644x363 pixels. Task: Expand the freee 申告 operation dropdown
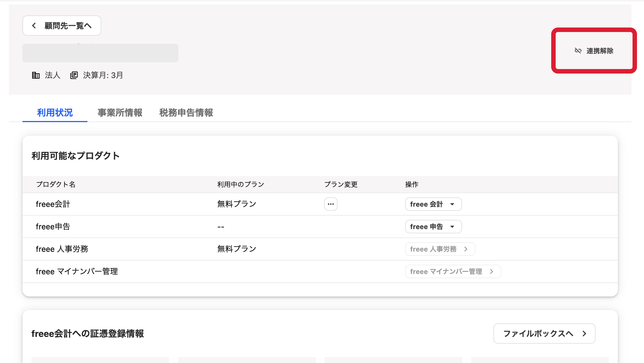tap(433, 227)
